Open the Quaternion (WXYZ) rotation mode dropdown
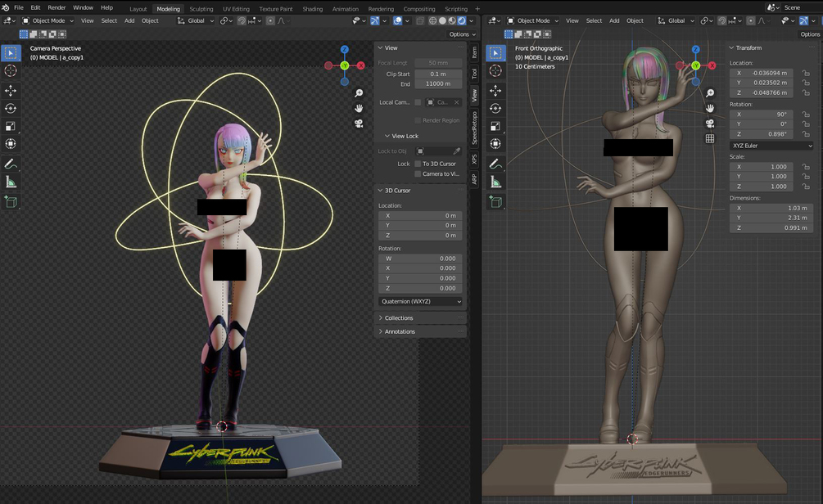 coord(420,302)
